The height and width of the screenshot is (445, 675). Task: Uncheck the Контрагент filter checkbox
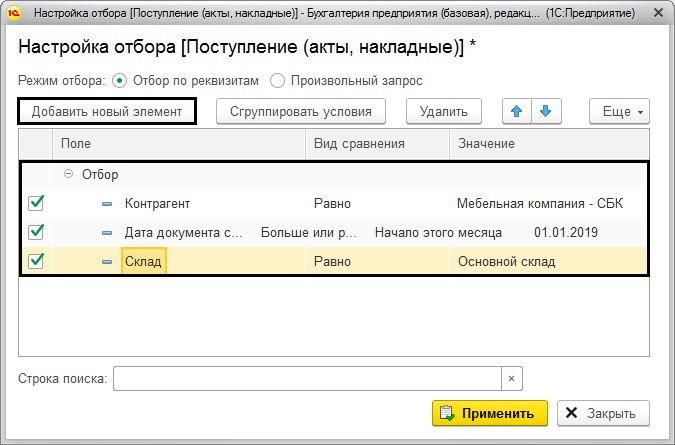click(37, 204)
